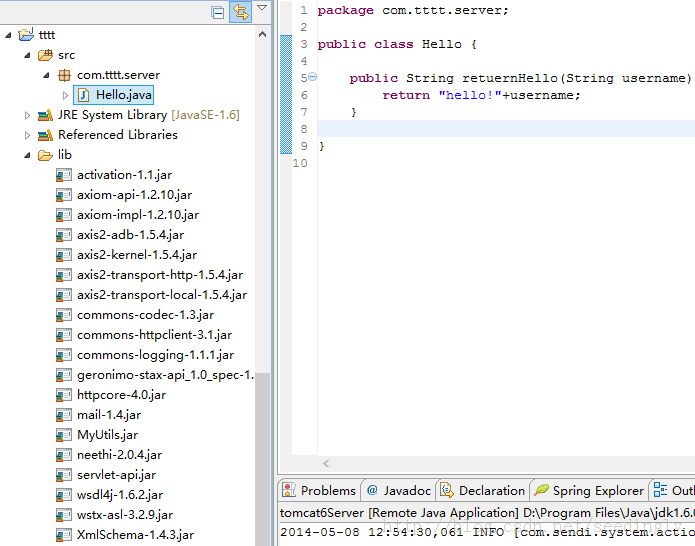Collapse the tttt project node

coord(8,35)
